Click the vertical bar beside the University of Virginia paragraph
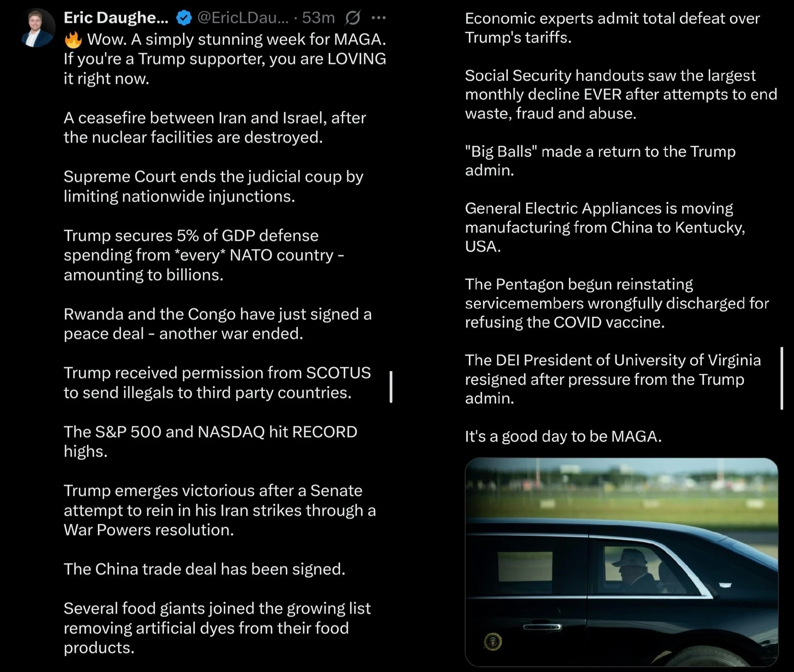Viewport: 794px width, 672px height. point(782,378)
